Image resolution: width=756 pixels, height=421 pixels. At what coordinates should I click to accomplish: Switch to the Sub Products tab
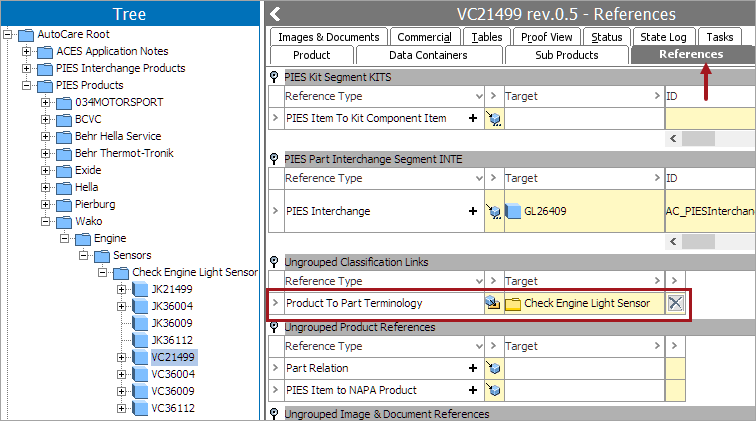(566, 55)
